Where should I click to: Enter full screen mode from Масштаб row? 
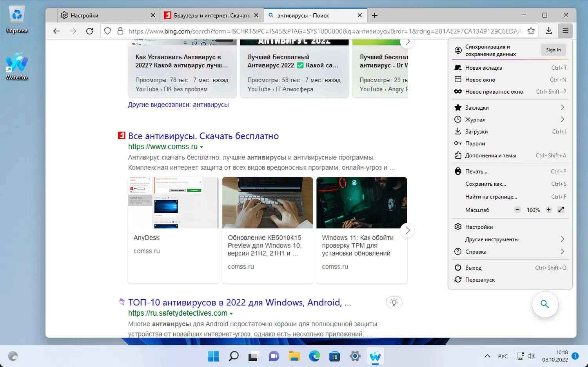(x=561, y=210)
